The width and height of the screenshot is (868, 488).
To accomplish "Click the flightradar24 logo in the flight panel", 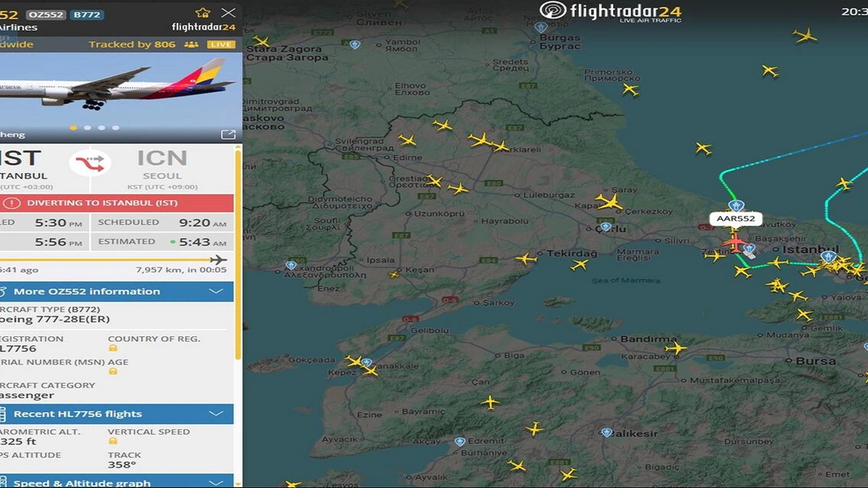I will click(203, 27).
